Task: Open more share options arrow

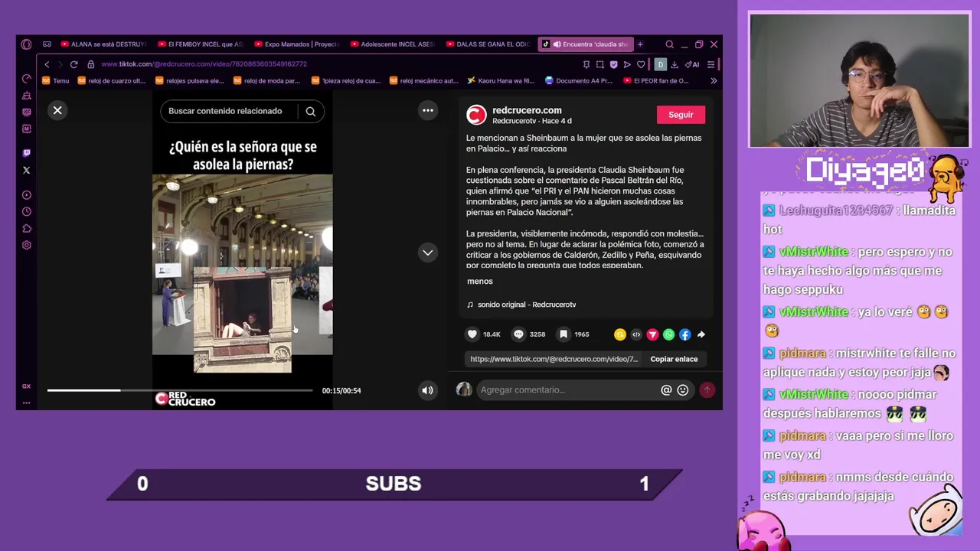Action: (701, 334)
